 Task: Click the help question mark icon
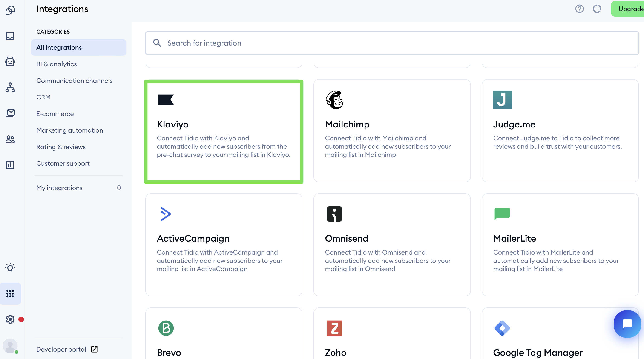point(579,9)
